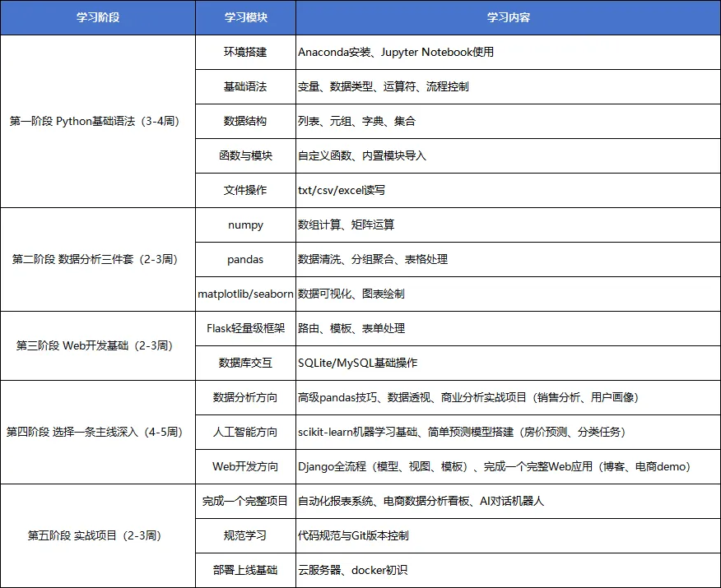Select the 数据可视化、图表绘制 cell
721x588 pixels.
click(x=508, y=294)
